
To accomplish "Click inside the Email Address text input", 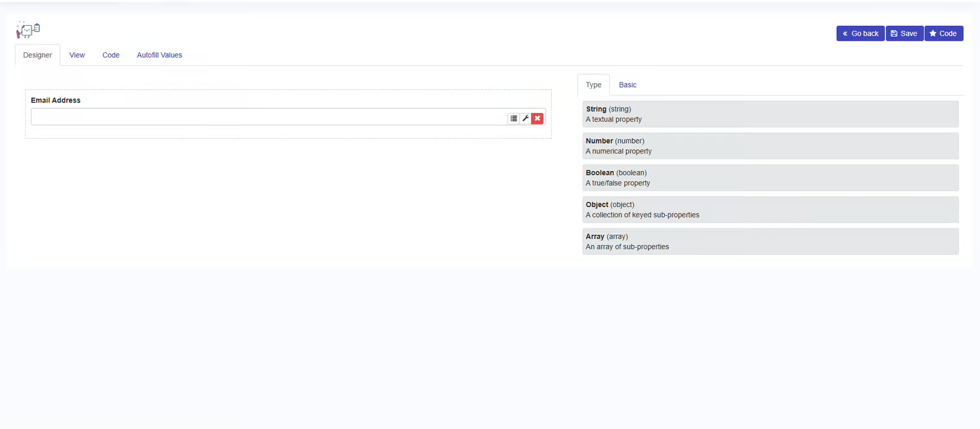I will pyautogui.click(x=268, y=117).
